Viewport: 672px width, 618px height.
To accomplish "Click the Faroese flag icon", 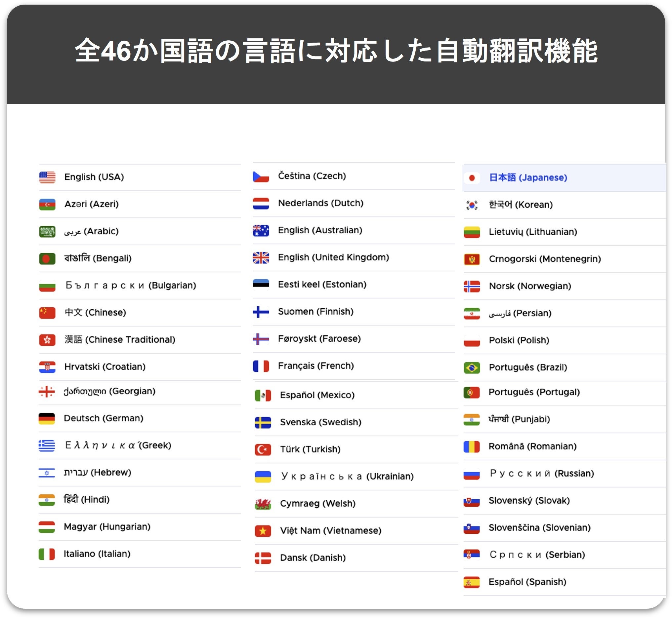I will tap(261, 339).
